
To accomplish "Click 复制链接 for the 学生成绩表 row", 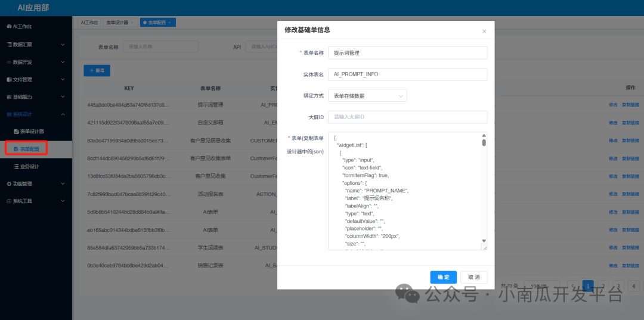I will pyautogui.click(x=630, y=248).
